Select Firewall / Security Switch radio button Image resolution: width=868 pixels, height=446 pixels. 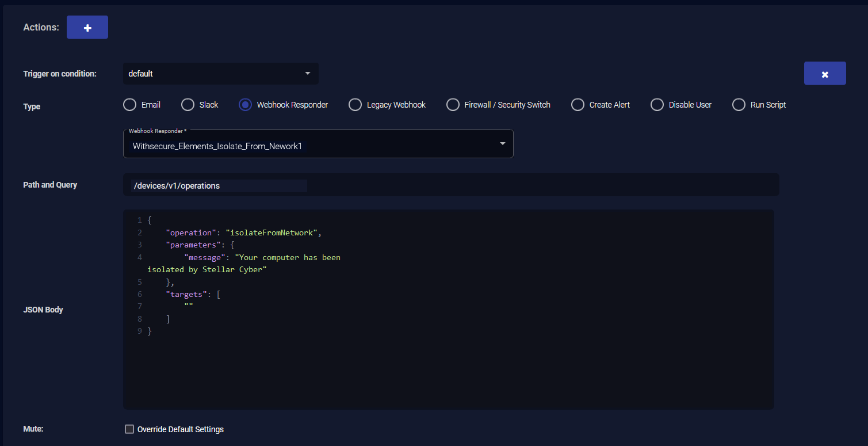(453, 105)
